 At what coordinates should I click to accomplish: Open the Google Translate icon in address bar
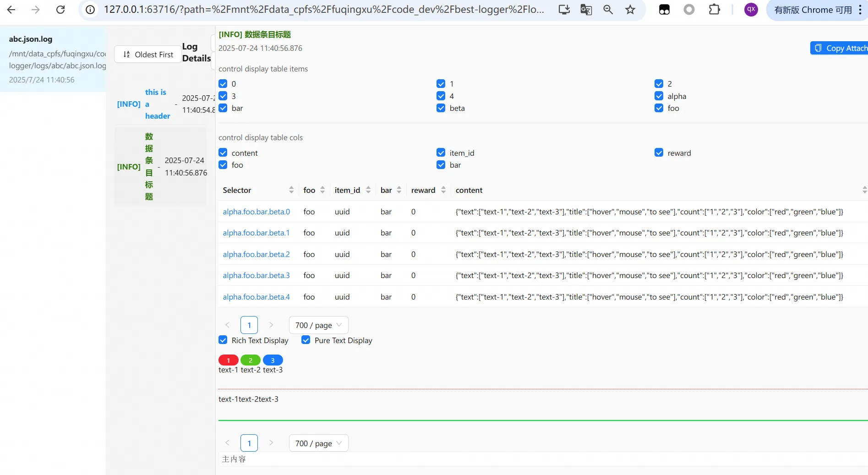[x=586, y=9]
